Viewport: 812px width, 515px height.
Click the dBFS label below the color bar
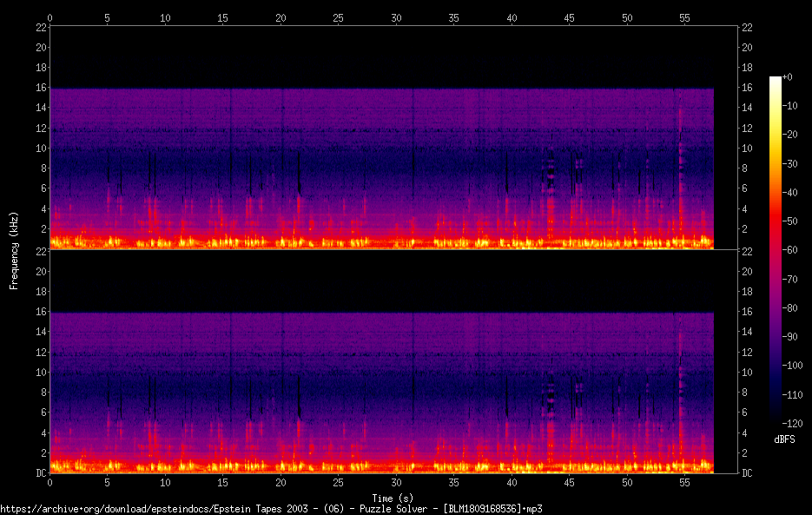782,440
